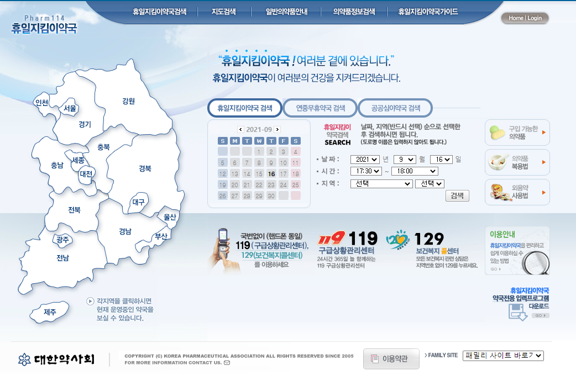Select the 연중무휴약국 검색 tab
Viewport: 576px width, 392px height.
tap(320, 108)
